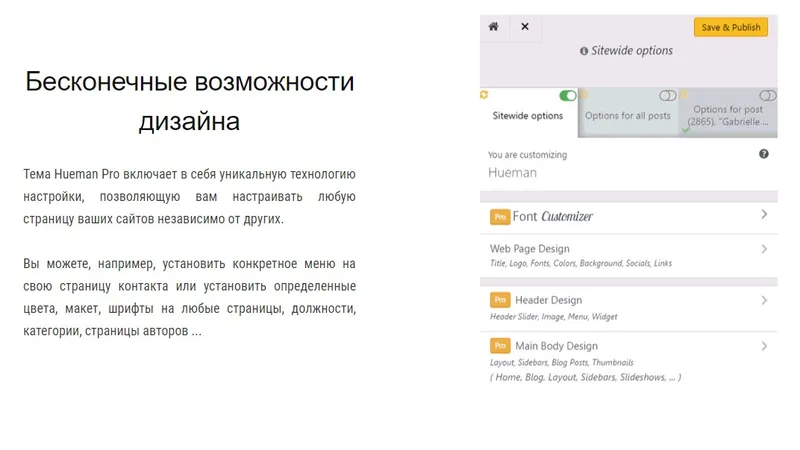The image size is (800, 450).
Task: Enable the Options for all posts switch
Action: coord(667,95)
